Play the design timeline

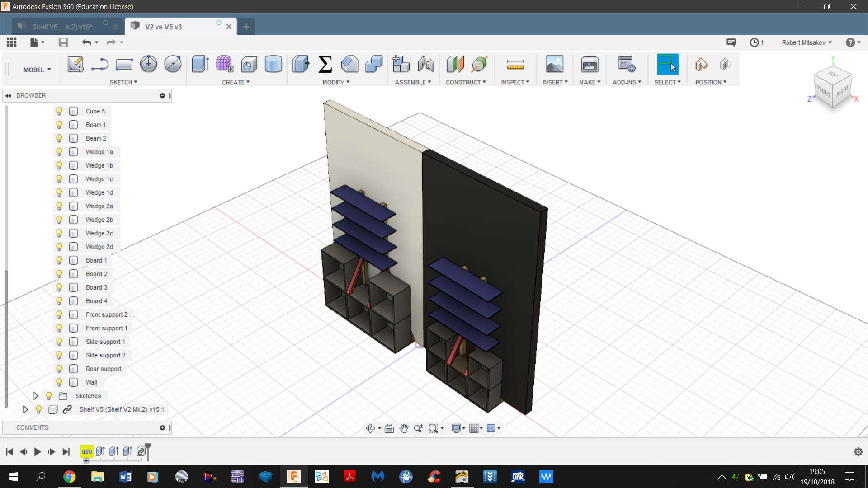[x=38, y=452]
